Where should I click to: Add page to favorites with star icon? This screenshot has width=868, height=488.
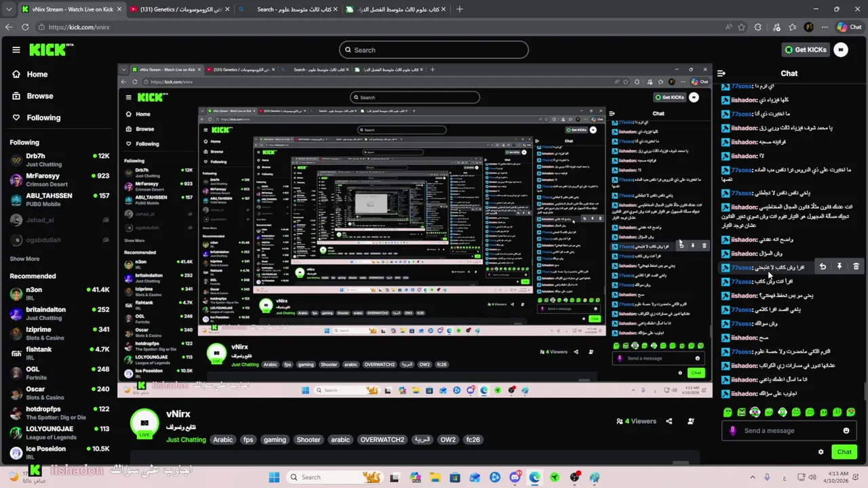[741, 27]
